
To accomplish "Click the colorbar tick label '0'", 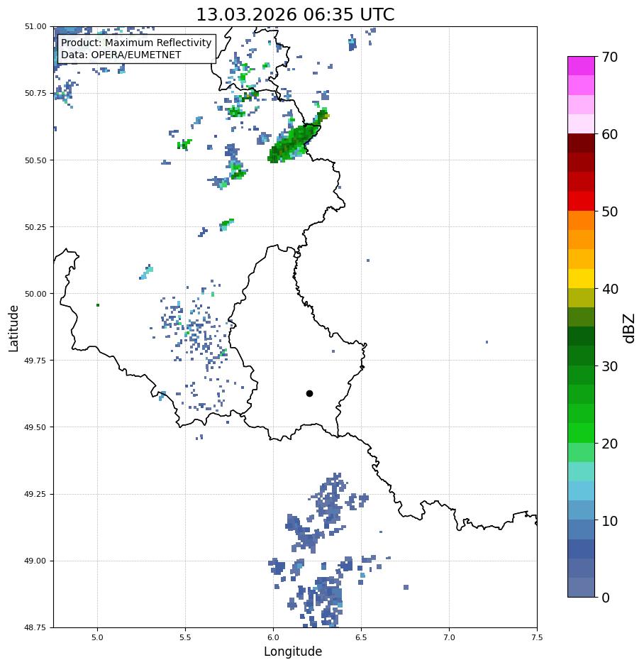I will click(606, 598).
